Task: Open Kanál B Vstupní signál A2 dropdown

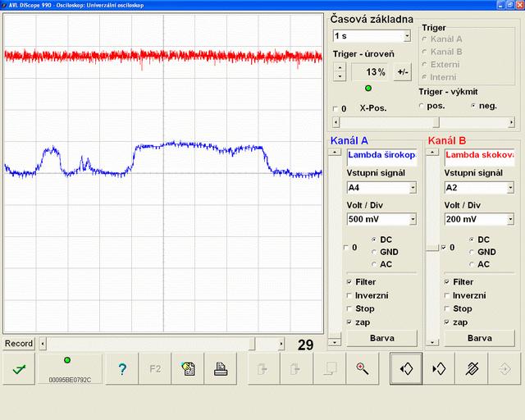Action: 509,188
